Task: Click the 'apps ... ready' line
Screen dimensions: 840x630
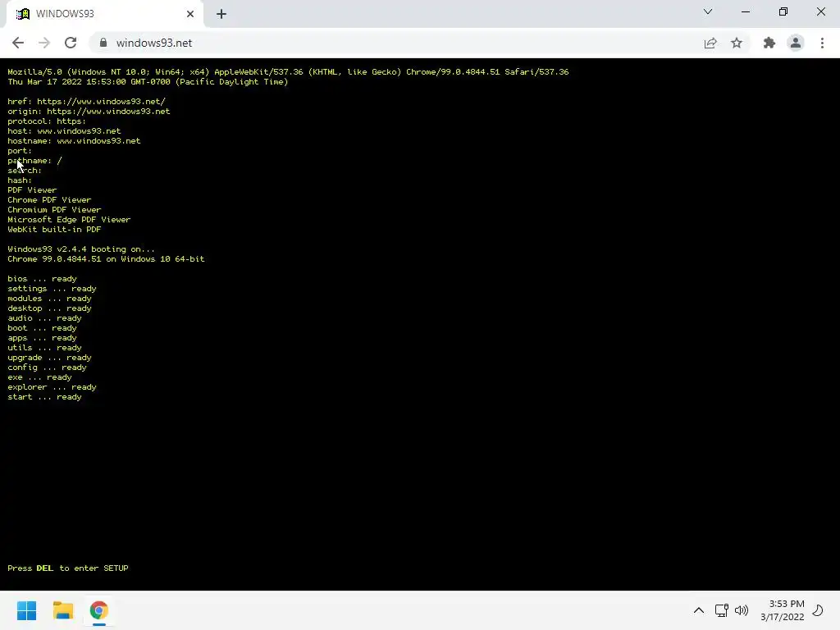Action: 43,338
